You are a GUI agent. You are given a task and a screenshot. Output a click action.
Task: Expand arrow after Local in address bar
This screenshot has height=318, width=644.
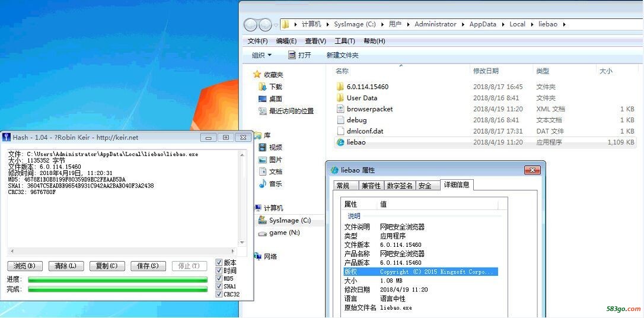coord(532,24)
